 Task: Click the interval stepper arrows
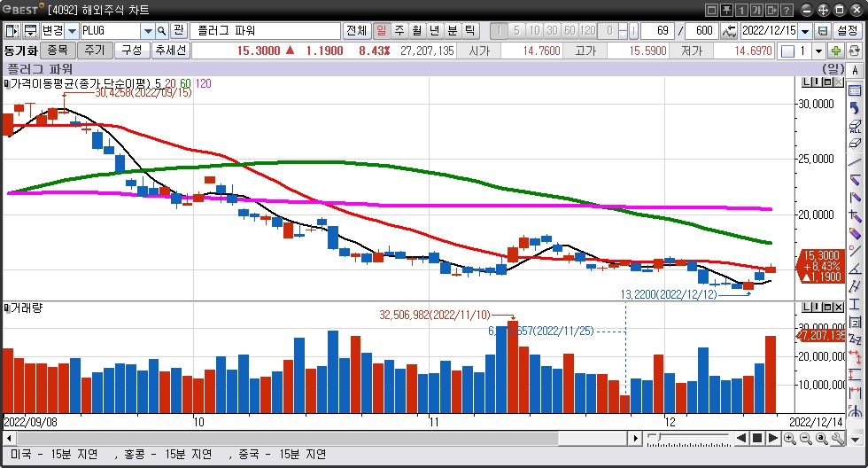(624, 31)
